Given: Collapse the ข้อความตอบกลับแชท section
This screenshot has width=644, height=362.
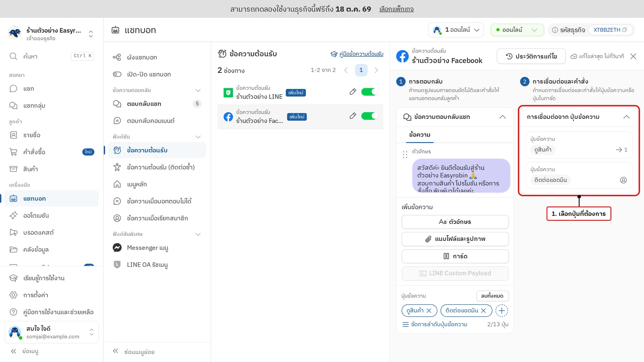Looking at the screenshot, I should pyautogui.click(x=503, y=117).
